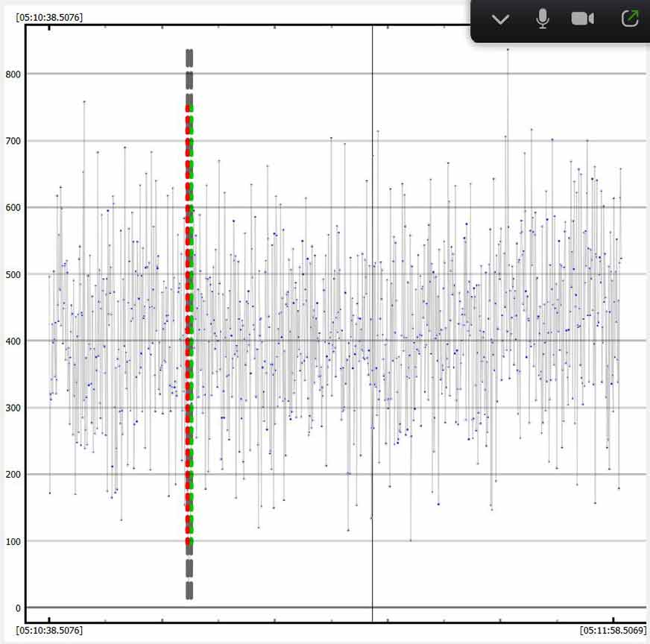This screenshot has height=644, width=650.
Task: Click the bottom-left timestamp 05:10:38.5076
Action: pos(49,631)
